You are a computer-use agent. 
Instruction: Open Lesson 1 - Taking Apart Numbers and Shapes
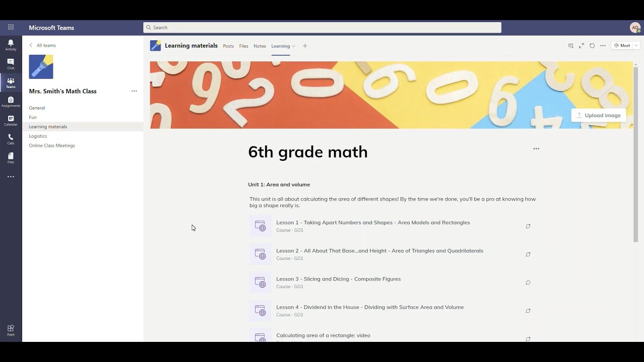point(373,223)
